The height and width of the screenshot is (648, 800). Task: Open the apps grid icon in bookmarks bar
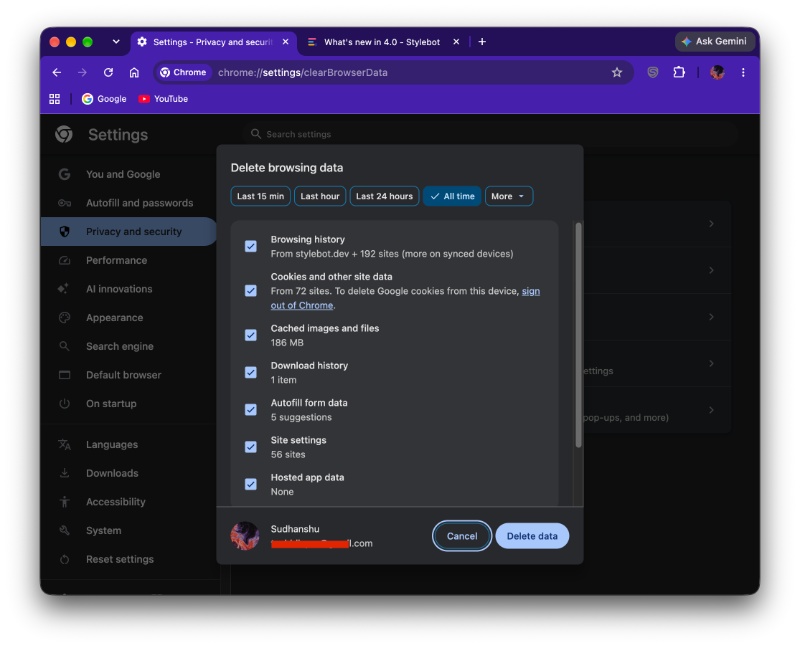click(x=55, y=99)
